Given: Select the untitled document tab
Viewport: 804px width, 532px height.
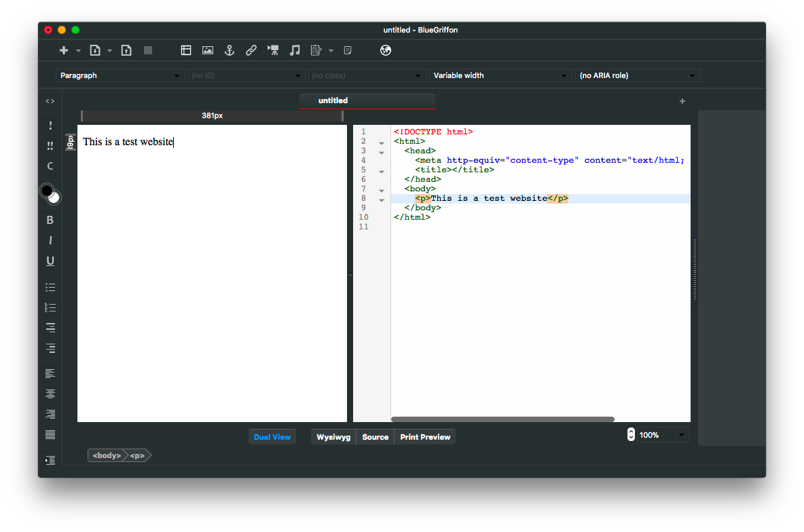Looking at the screenshot, I should tap(367, 100).
